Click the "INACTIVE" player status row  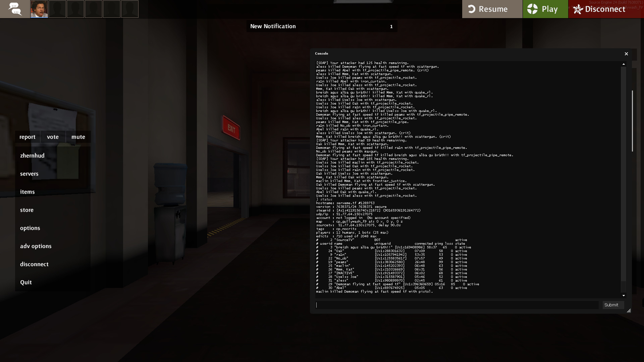391,273
